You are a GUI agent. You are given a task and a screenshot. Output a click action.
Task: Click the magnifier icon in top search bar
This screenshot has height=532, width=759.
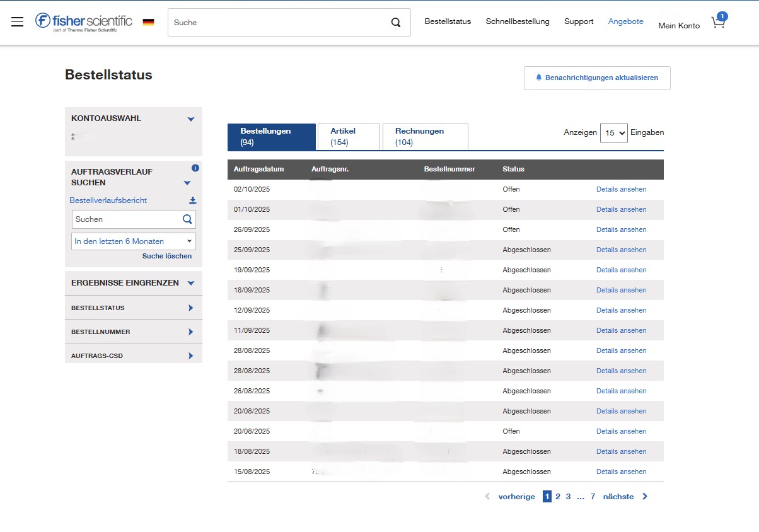click(396, 23)
